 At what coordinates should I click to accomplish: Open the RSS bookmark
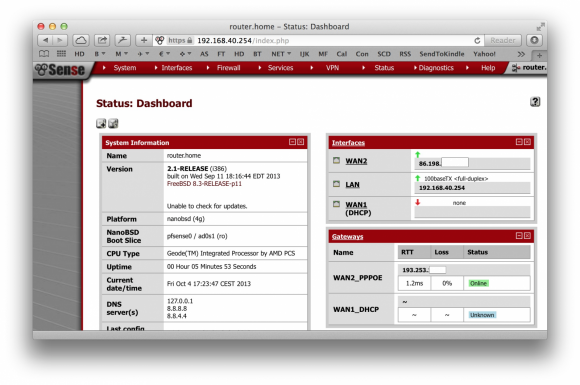tap(405, 54)
